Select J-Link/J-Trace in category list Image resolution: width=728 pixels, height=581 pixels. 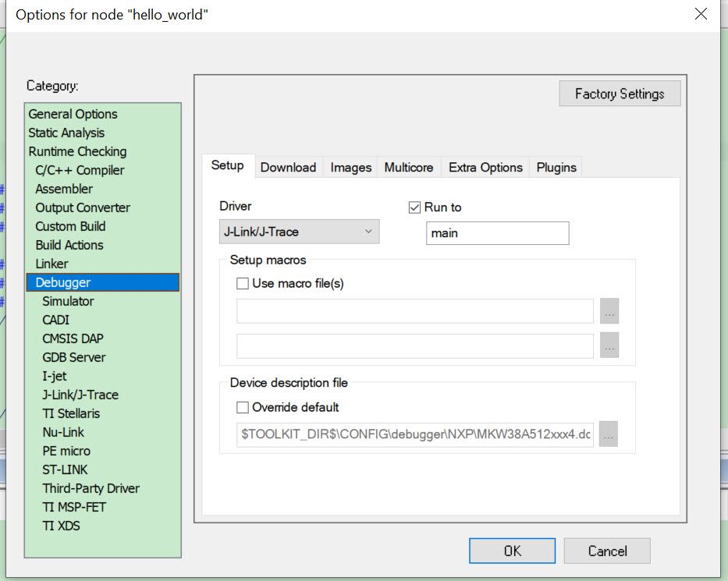pyautogui.click(x=80, y=395)
